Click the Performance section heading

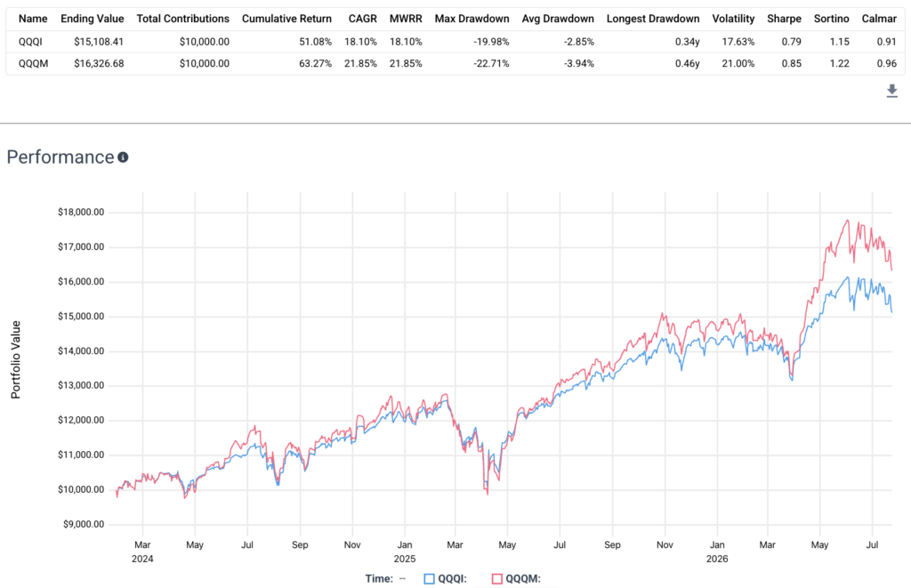(x=60, y=157)
